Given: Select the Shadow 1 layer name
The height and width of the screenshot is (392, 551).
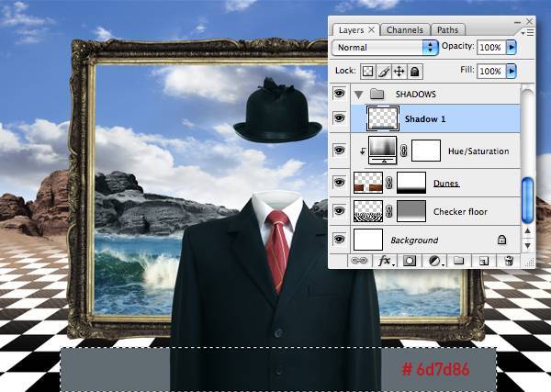Looking at the screenshot, I should point(425,119).
